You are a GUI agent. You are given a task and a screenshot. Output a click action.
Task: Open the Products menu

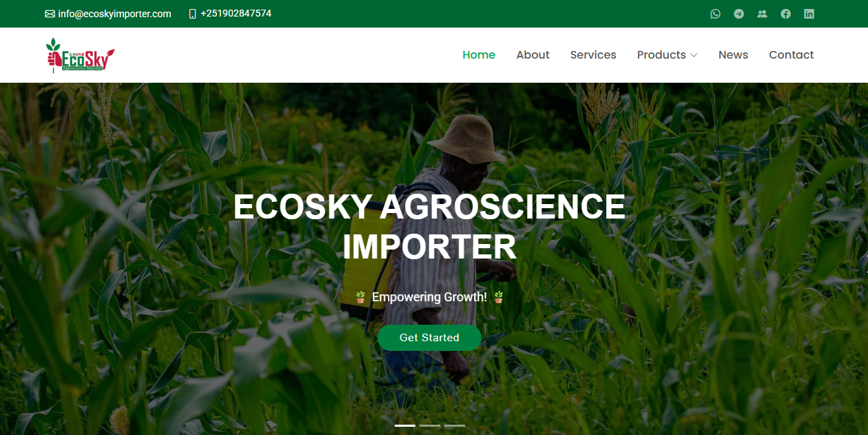661,55
